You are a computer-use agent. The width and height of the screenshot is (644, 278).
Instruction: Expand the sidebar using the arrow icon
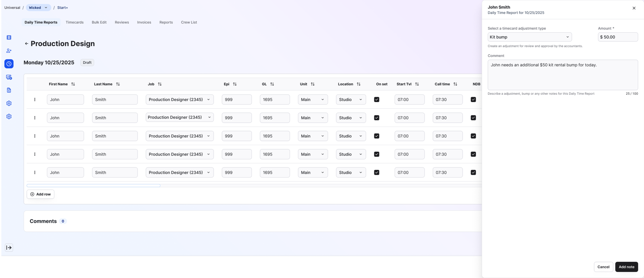point(9,247)
